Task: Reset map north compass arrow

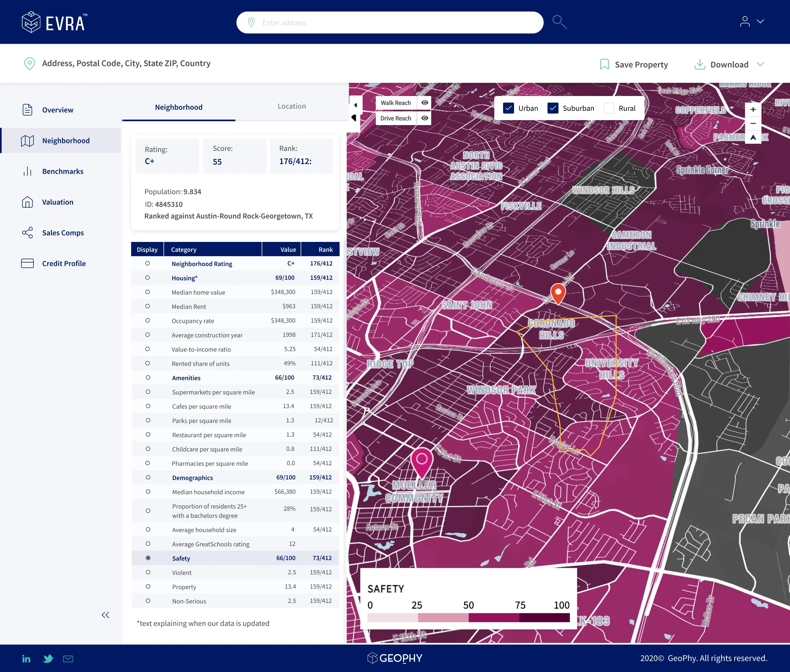Action: 753,137
